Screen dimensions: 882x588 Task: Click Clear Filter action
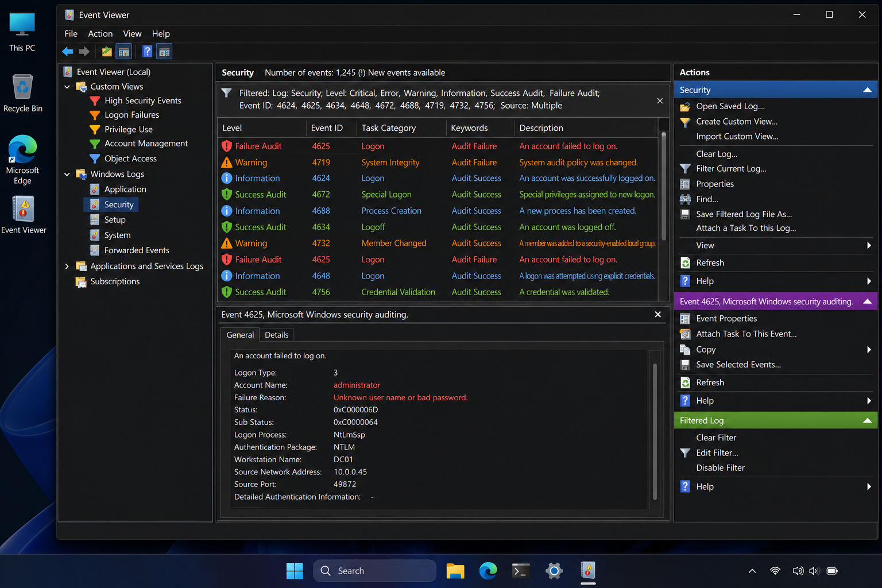pos(716,438)
